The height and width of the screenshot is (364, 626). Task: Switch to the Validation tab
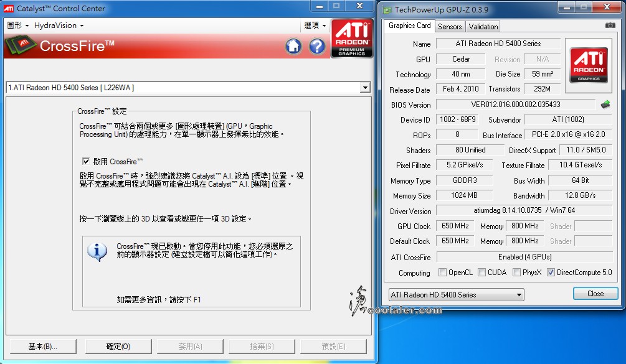[x=483, y=27]
